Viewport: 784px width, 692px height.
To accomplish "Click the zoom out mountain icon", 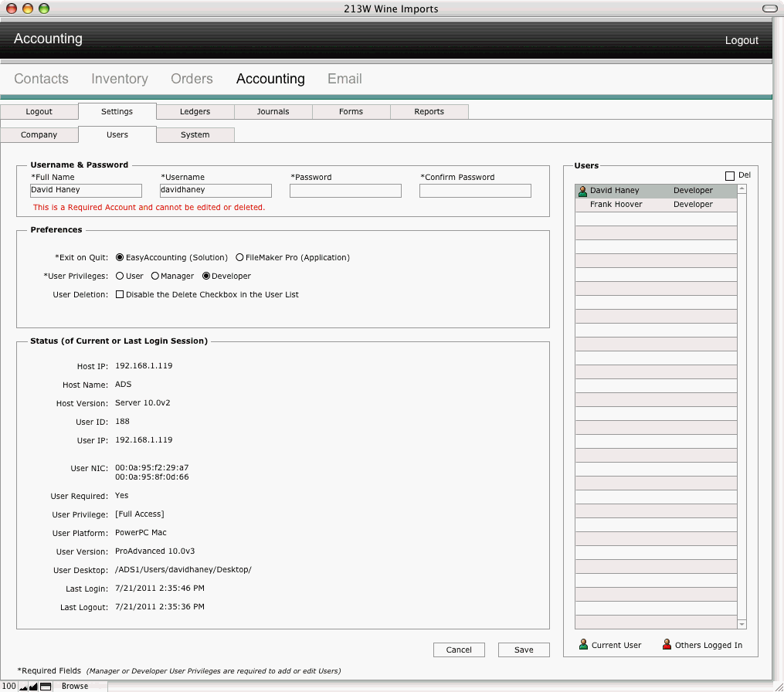I will [23, 687].
